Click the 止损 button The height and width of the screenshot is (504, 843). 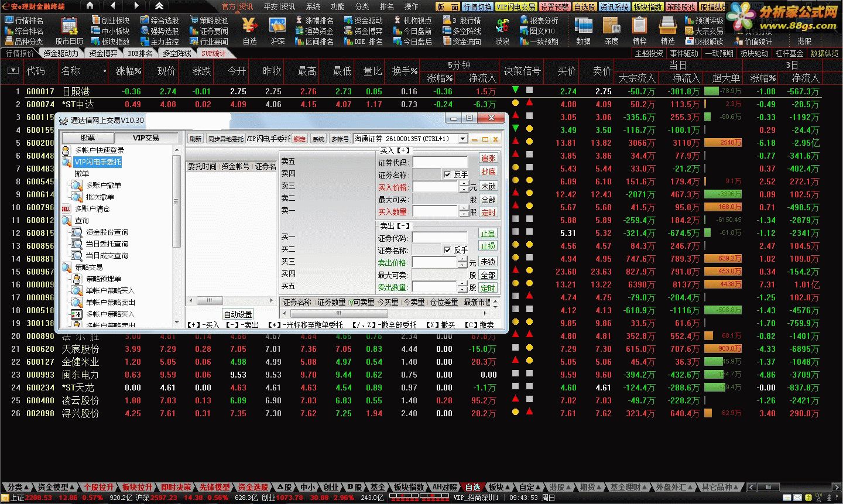488,246
